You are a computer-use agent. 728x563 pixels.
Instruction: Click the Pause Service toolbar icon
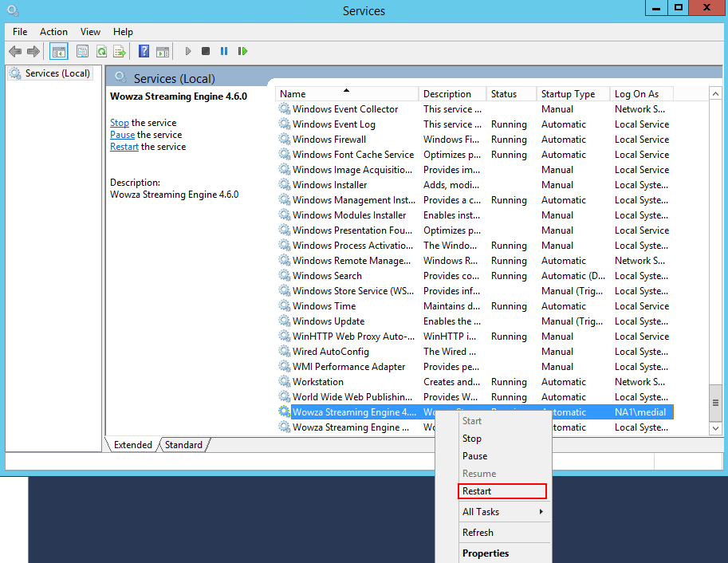pos(224,51)
